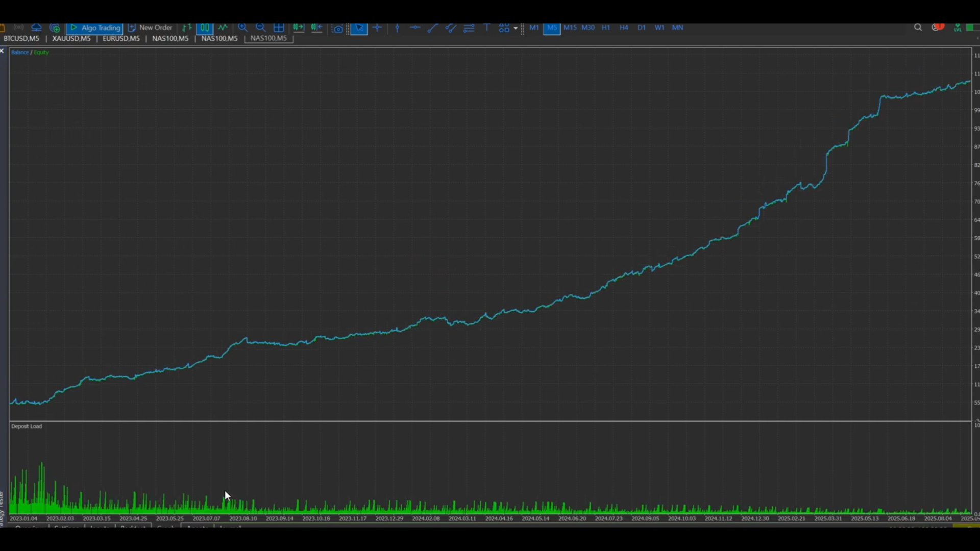
Task: Set timeframe to M1
Action: 534,28
